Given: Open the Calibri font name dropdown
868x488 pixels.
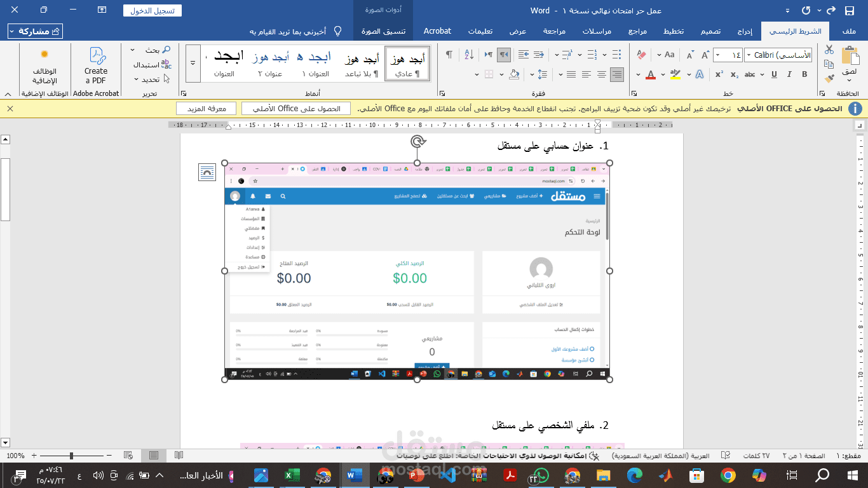Looking at the screenshot, I should tap(749, 55).
